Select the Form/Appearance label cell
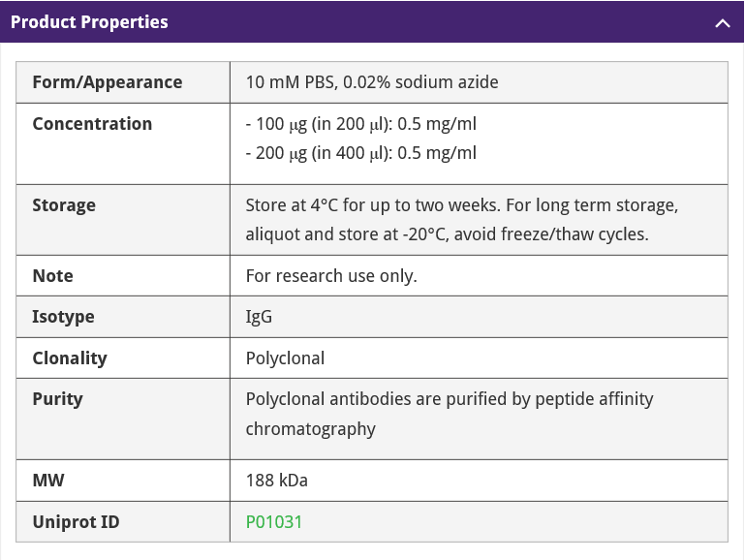This screenshot has height=560, width=745. [107, 82]
